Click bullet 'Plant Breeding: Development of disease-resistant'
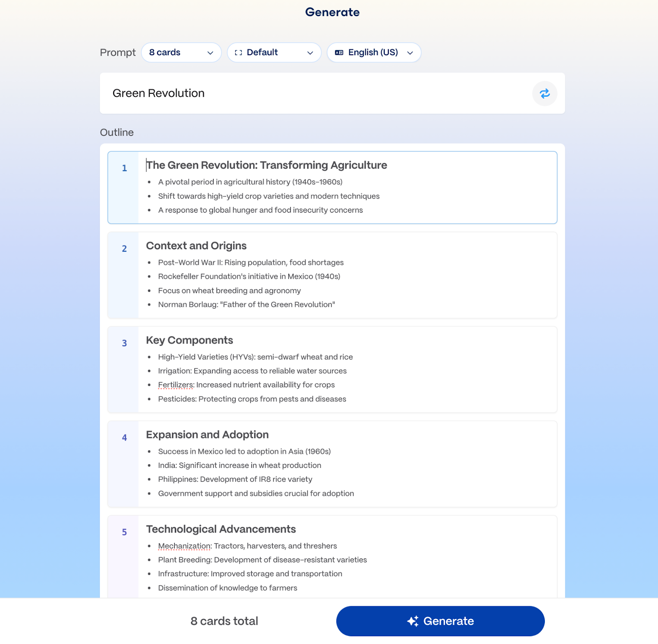 [262, 560]
